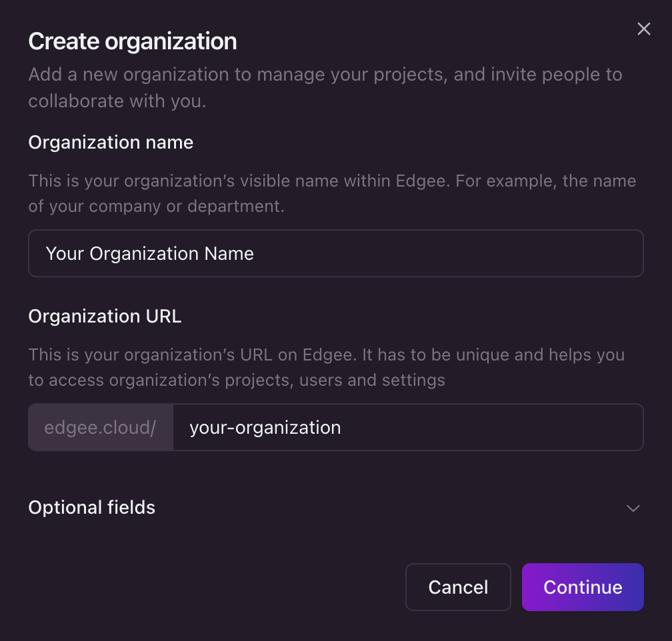Proceed by pressing Continue

coord(582,587)
